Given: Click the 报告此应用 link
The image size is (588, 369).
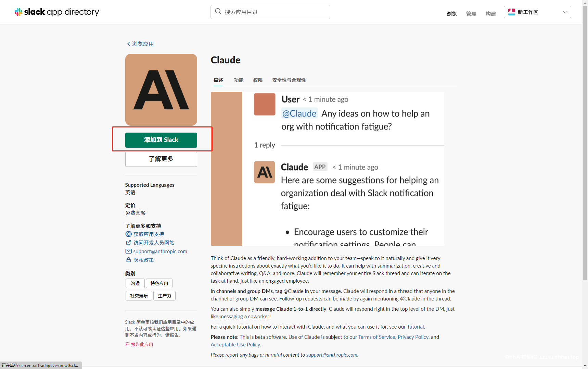Looking at the screenshot, I should (142, 344).
